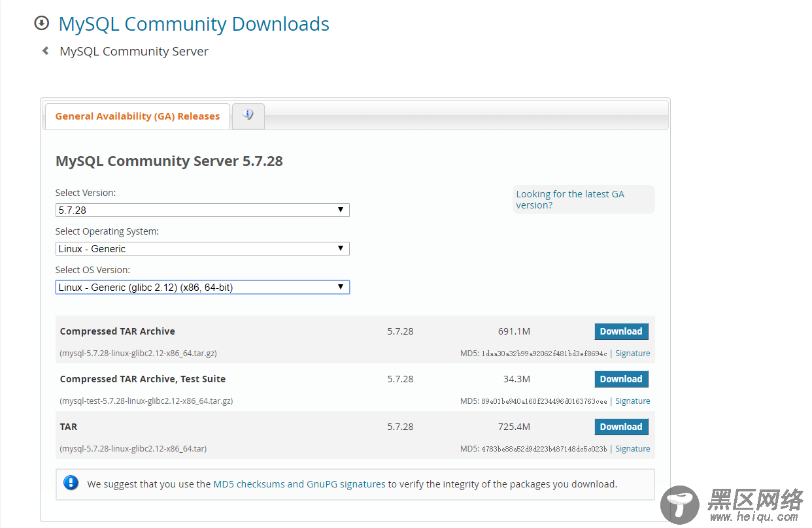This screenshot has height=528, width=812.
Task: Click the MySQL Community Downloads heading
Action: (x=194, y=24)
